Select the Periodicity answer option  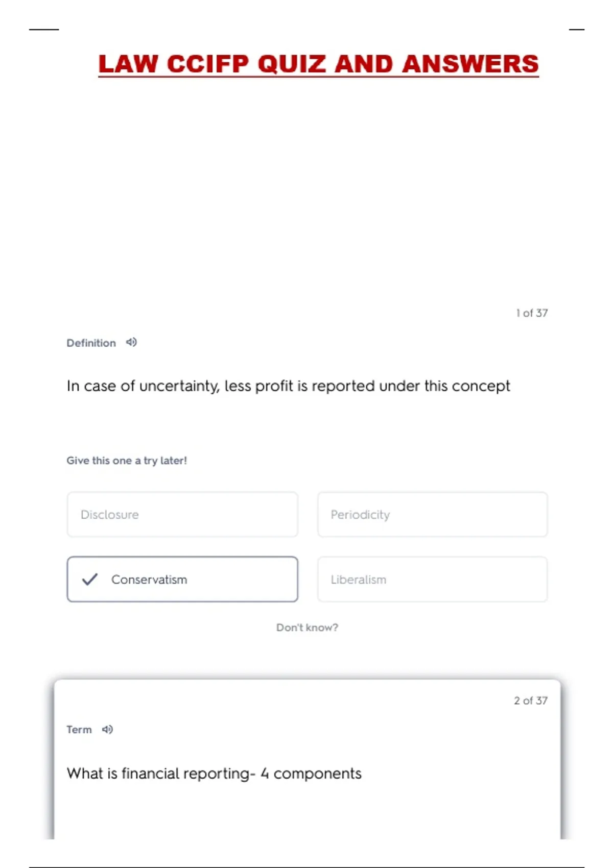click(x=432, y=514)
